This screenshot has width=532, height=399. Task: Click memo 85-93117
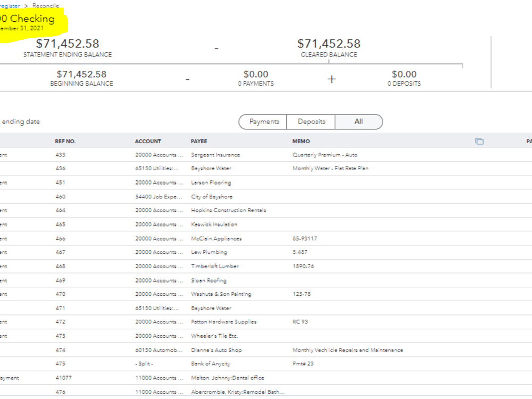click(305, 238)
